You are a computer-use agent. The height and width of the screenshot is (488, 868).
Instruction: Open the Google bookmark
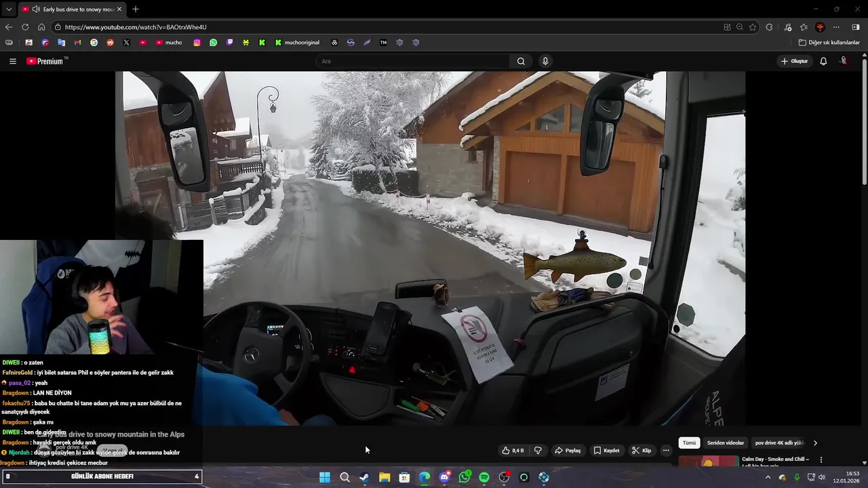coord(94,42)
